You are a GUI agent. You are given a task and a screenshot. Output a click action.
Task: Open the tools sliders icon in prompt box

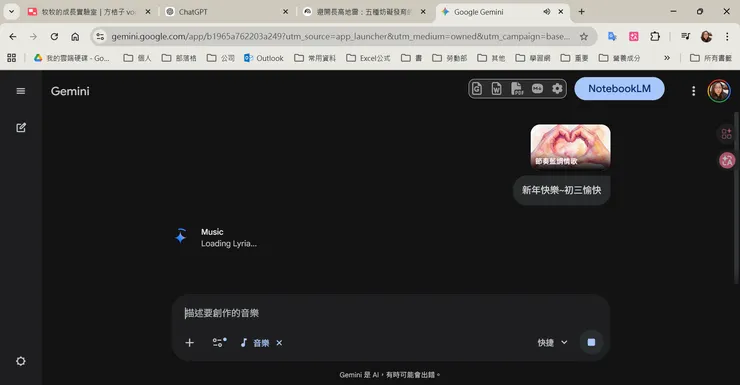click(219, 343)
